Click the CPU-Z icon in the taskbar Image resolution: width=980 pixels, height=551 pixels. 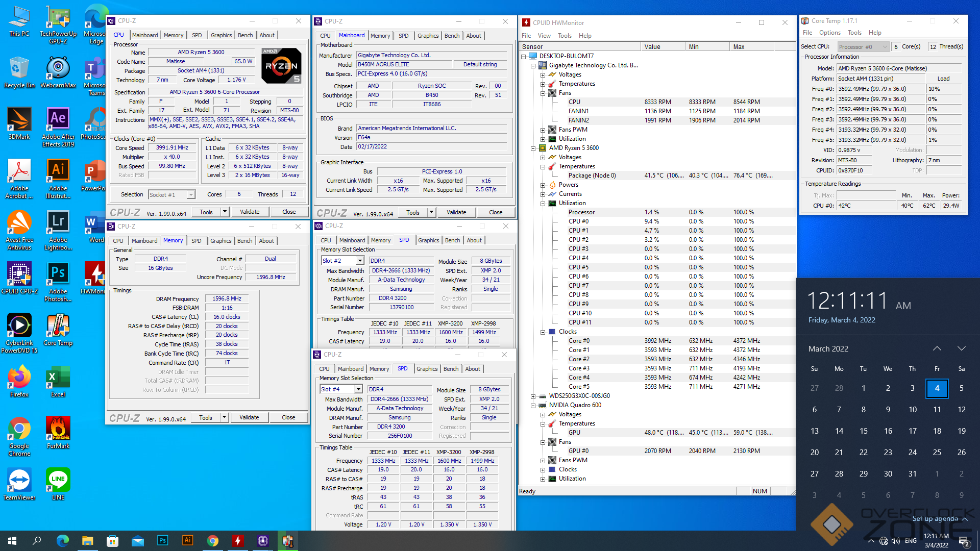click(262, 541)
